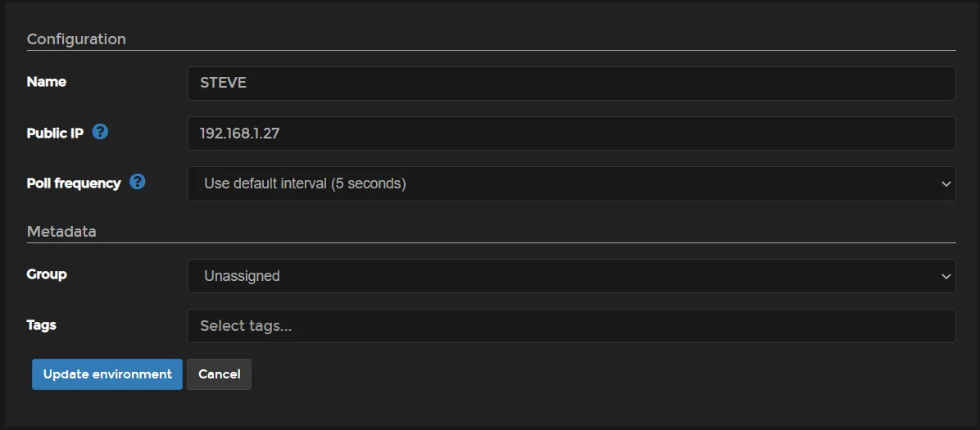Focus the Public IP address input

[570, 134]
